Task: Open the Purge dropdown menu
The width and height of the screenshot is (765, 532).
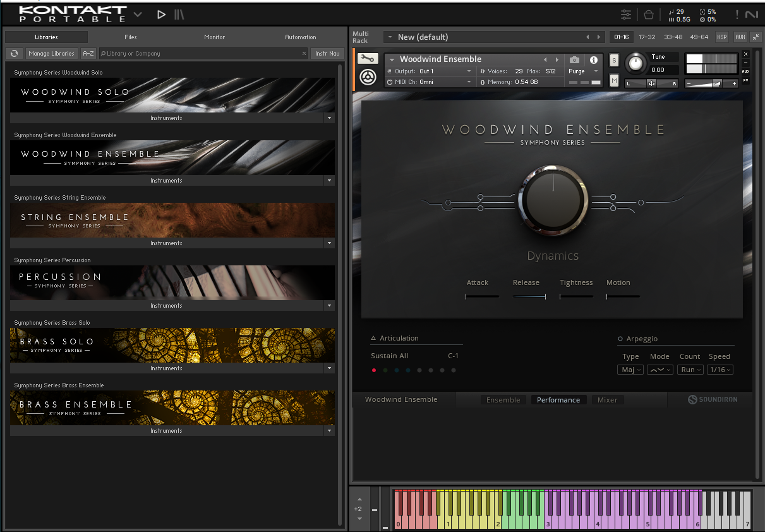Action: (x=583, y=71)
